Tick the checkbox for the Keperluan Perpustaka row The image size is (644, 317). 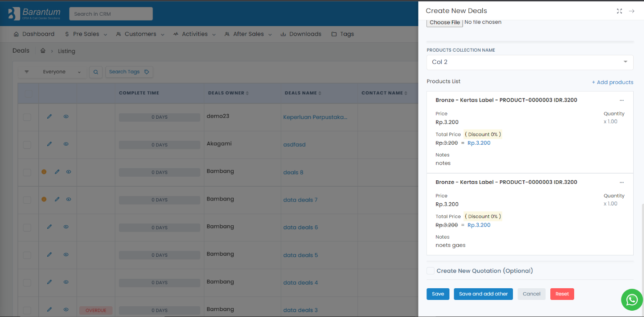click(x=27, y=117)
